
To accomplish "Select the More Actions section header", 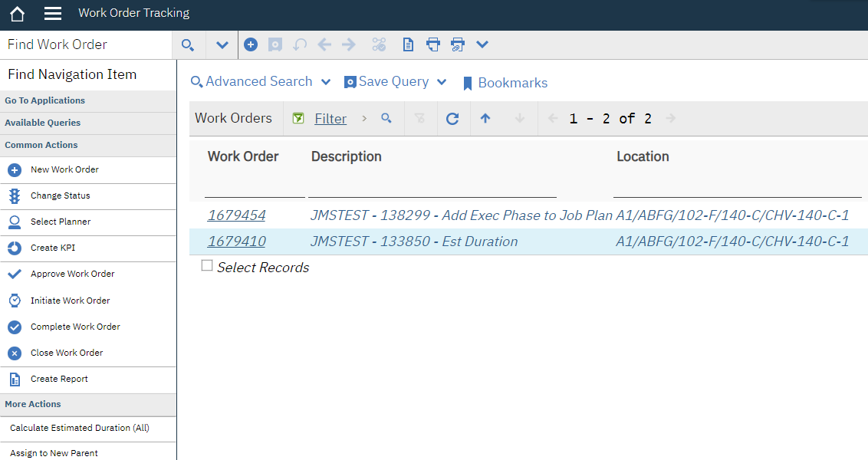I will (34, 404).
